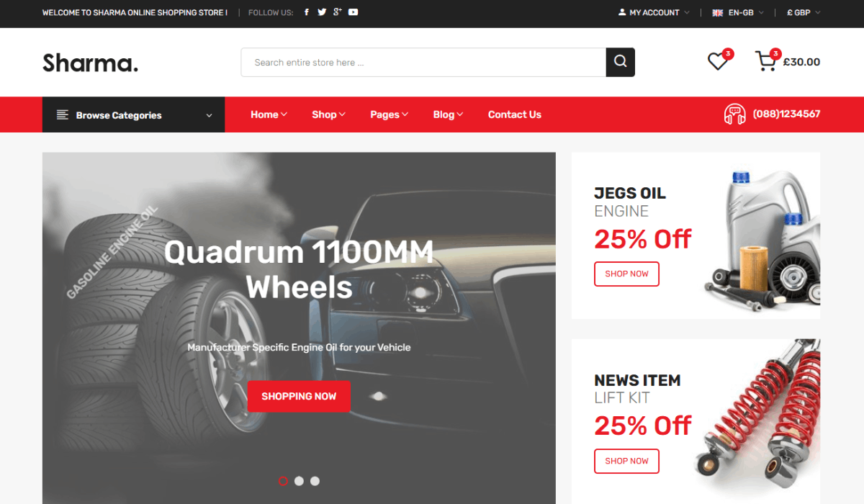The image size is (864, 504).
Task: Focus the search entire store field
Action: (423, 62)
